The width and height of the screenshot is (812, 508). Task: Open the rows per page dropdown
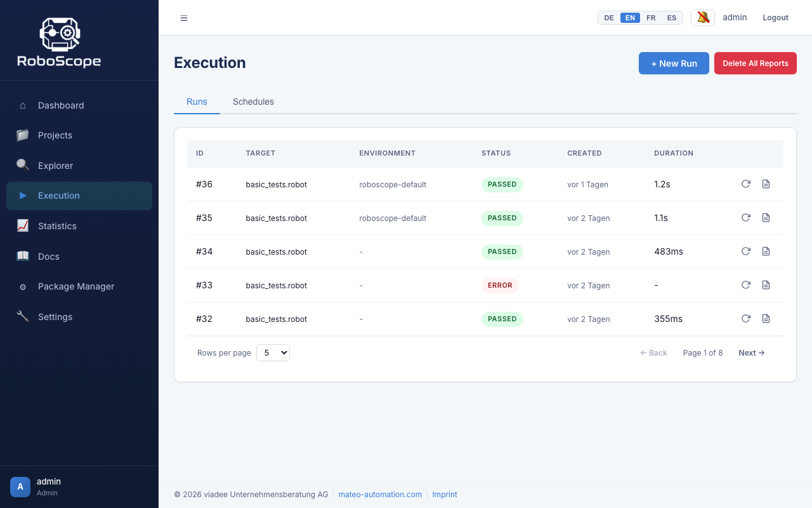click(273, 352)
